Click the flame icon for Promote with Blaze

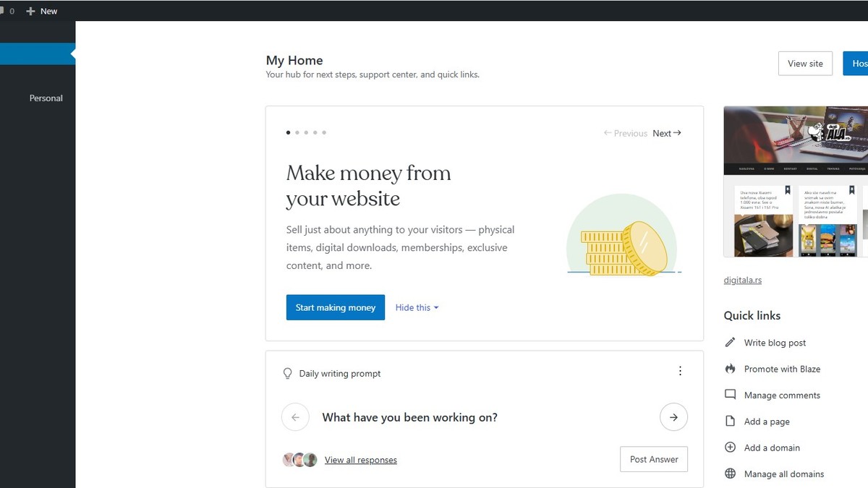[x=730, y=369]
